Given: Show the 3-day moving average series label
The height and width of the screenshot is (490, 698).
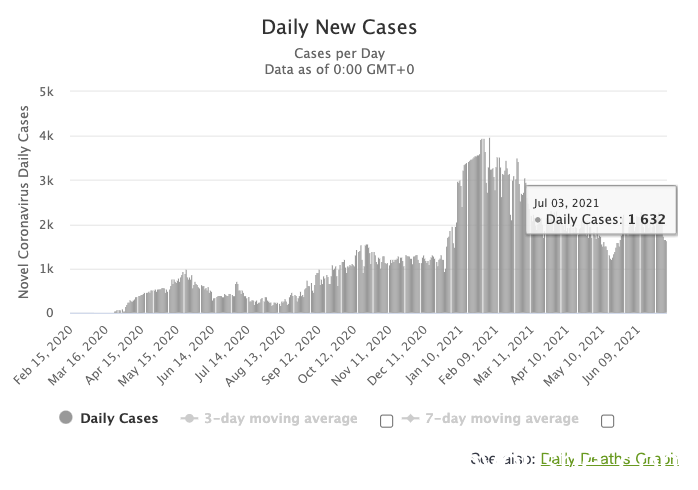Looking at the screenshot, I should 281,418.
